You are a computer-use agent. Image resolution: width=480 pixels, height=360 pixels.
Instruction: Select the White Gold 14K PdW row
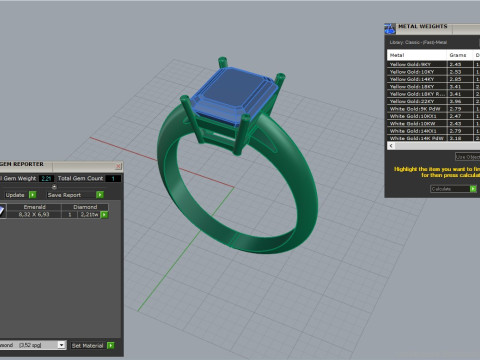[x=433, y=138]
